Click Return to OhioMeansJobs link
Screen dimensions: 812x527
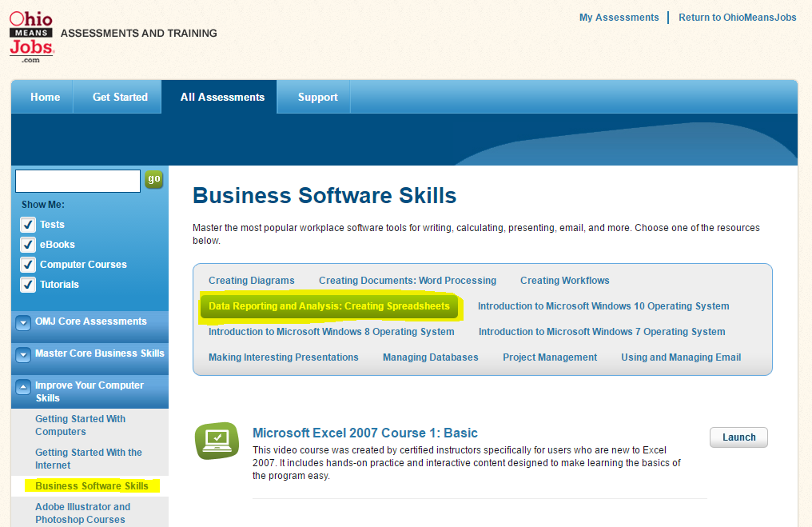738,17
